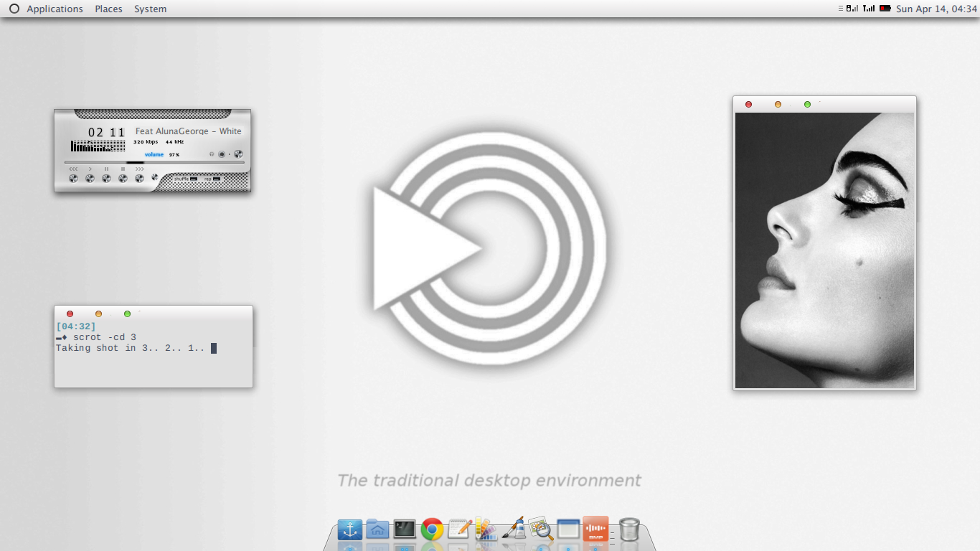Viewport: 980px width, 551px height.
Task: Click the play knob in music player
Action: point(90,178)
